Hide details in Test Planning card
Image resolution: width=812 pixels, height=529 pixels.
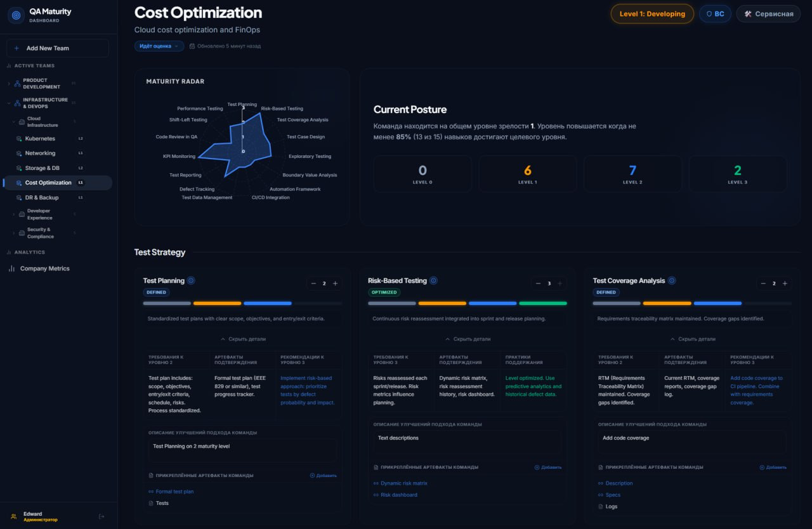(243, 339)
